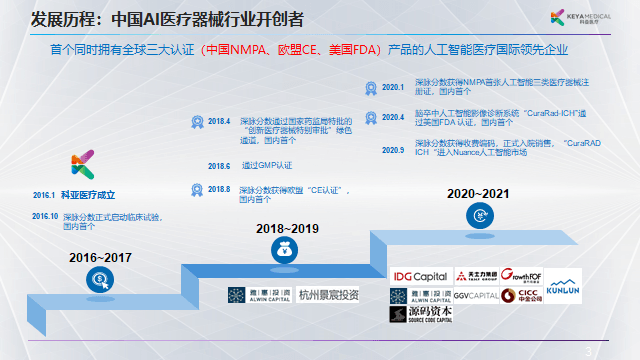Click the circular arrows icon under 2020~2021
Screen dimensions: 640x360
click(480, 215)
